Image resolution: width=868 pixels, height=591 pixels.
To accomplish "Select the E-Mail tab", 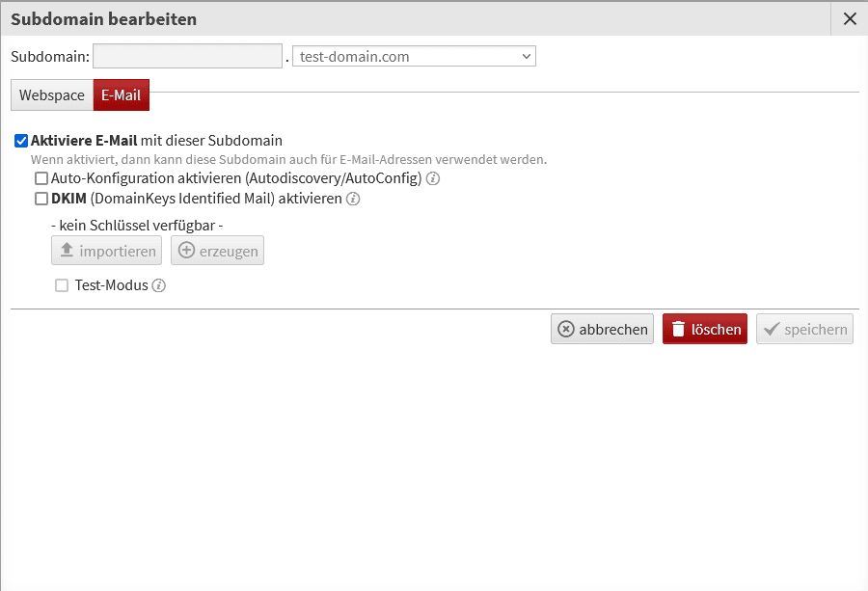I will click(x=121, y=94).
